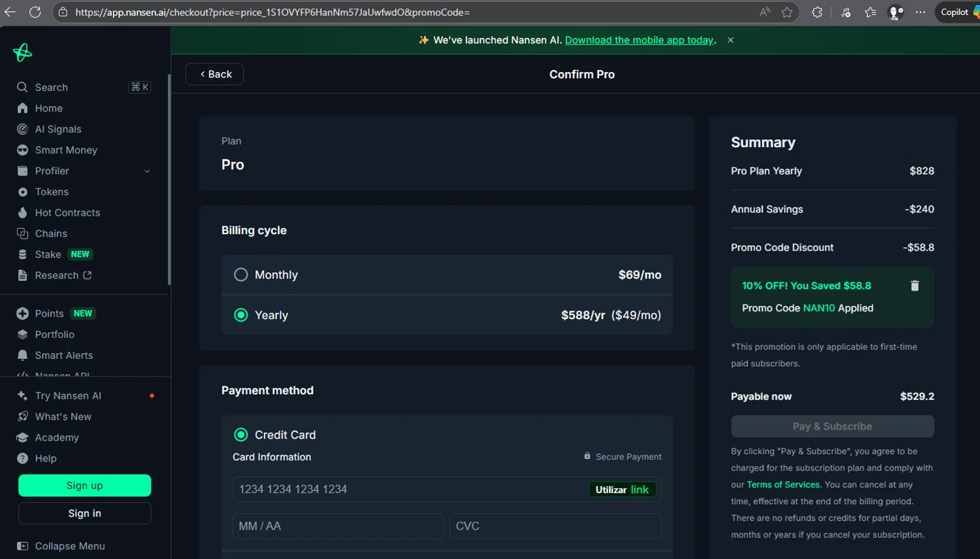The width and height of the screenshot is (980, 559).
Task: Click the Try Nansen AI sparkle icon
Action: point(22,396)
